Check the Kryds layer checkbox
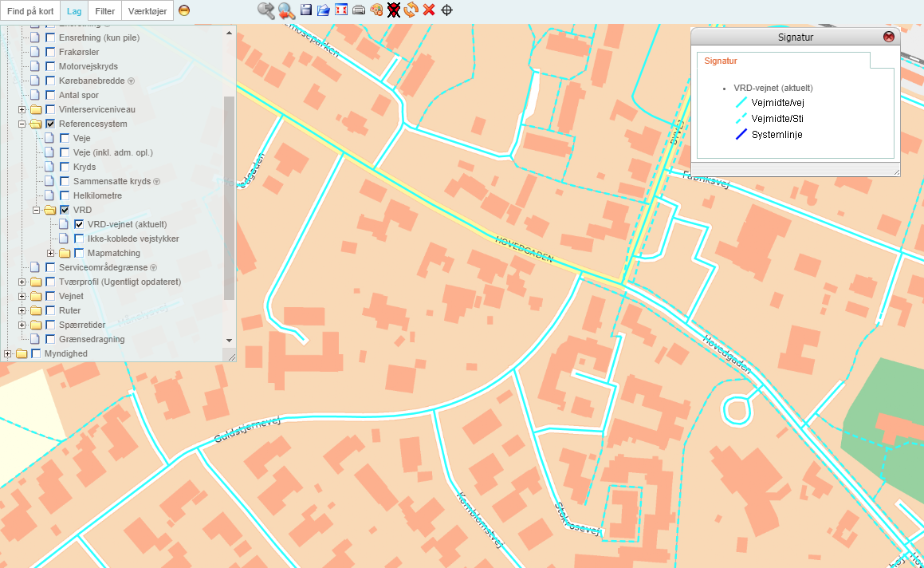Image resolution: width=924 pixels, height=568 pixels. point(65,167)
